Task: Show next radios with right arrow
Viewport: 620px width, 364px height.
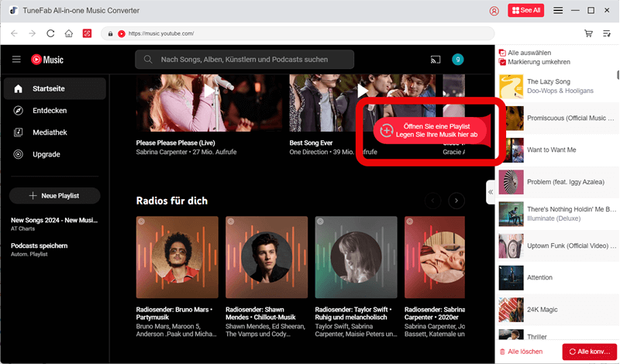Action: click(456, 201)
